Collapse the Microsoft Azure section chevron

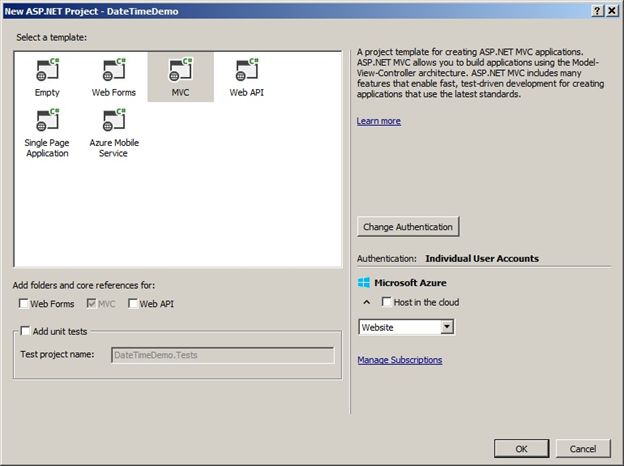[367, 302]
